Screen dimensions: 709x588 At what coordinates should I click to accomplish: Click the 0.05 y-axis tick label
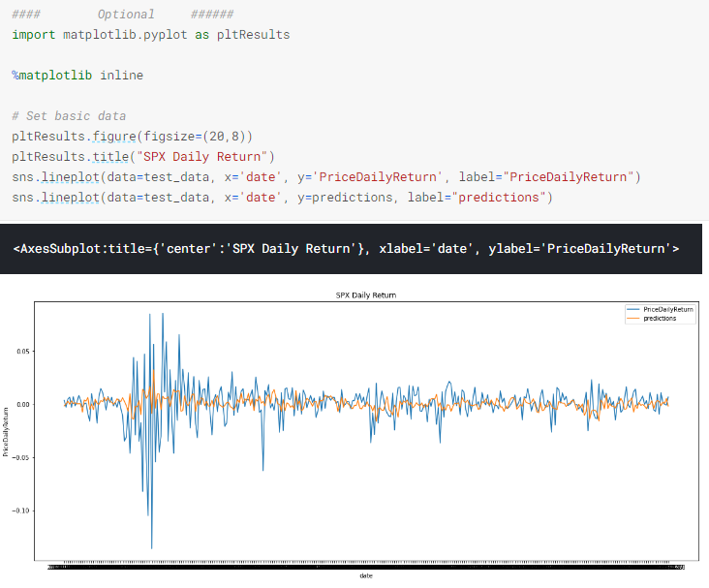[x=20, y=351]
